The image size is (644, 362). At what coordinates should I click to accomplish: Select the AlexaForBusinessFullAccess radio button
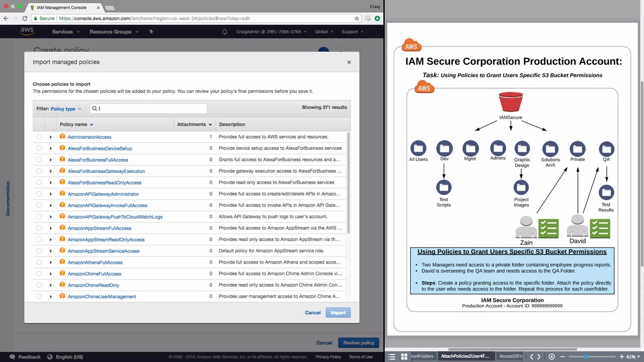(x=39, y=160)
